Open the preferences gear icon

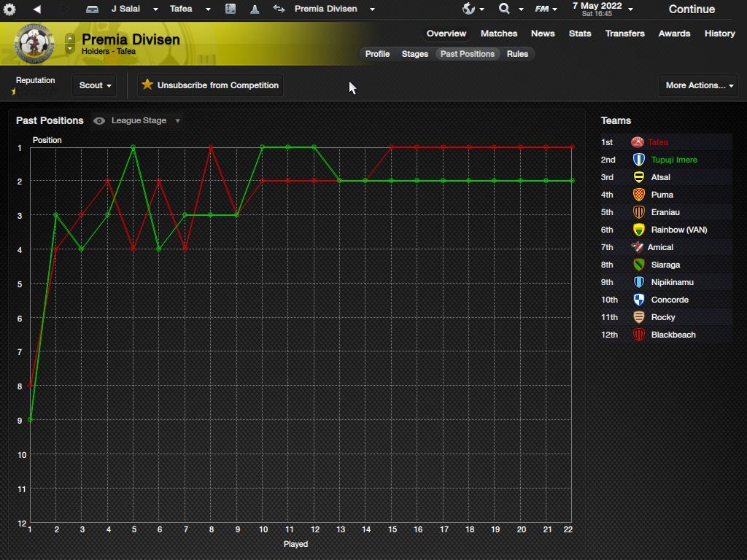pos(9,9)
